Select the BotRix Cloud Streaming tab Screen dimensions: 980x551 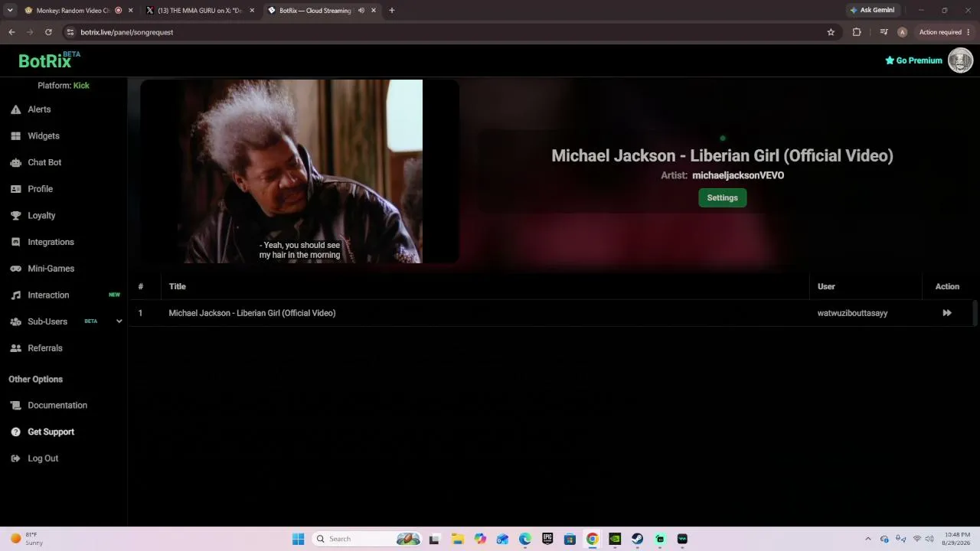[x=315, y=11]
